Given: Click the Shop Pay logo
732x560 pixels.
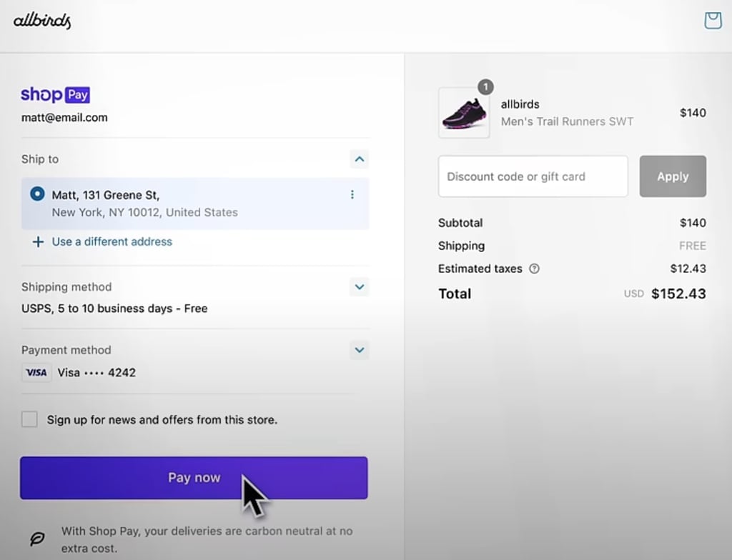Looking at the screenshot, I should click(x=55, y=95).
